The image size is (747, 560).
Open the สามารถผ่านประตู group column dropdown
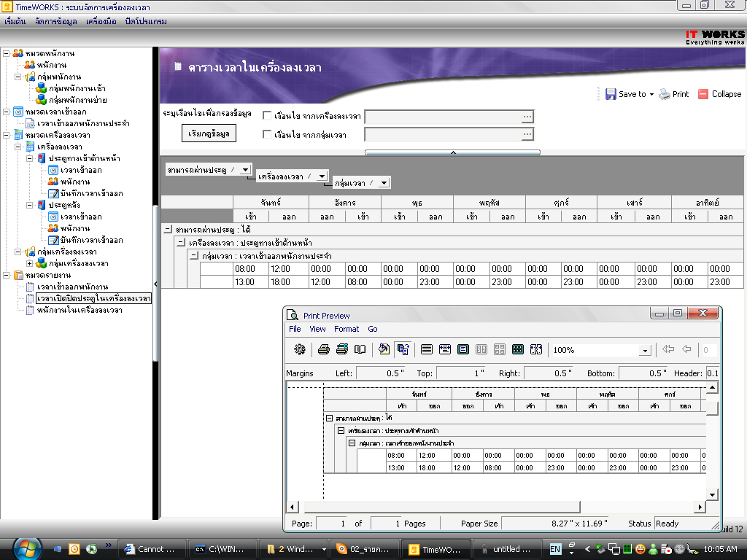pyautogui.click(x=245, y=169)
